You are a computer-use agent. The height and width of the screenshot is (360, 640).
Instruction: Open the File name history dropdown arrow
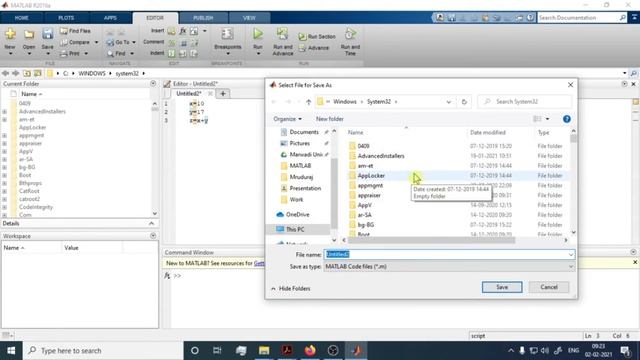tap(571, 255)
